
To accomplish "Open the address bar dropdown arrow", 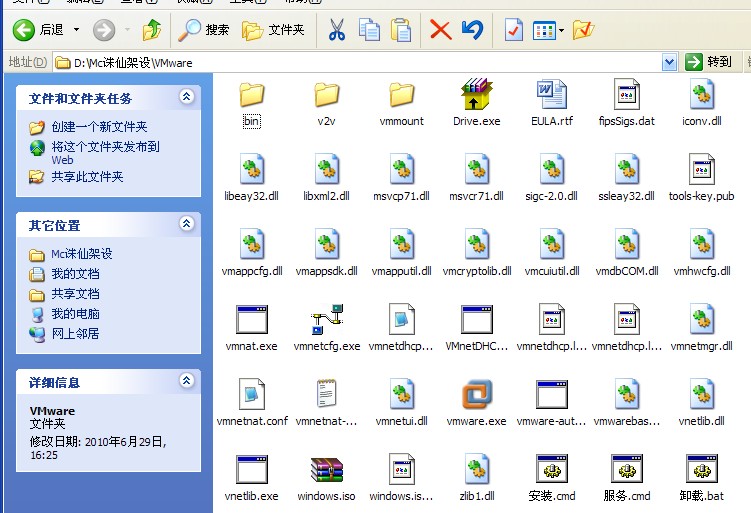I will coord(669,62).
